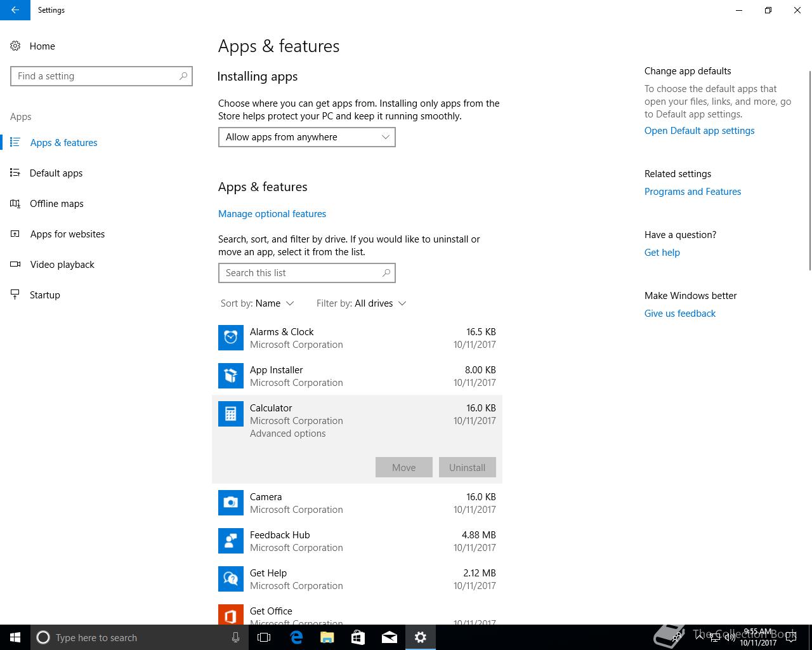Click the Get Office app icon

231,614
